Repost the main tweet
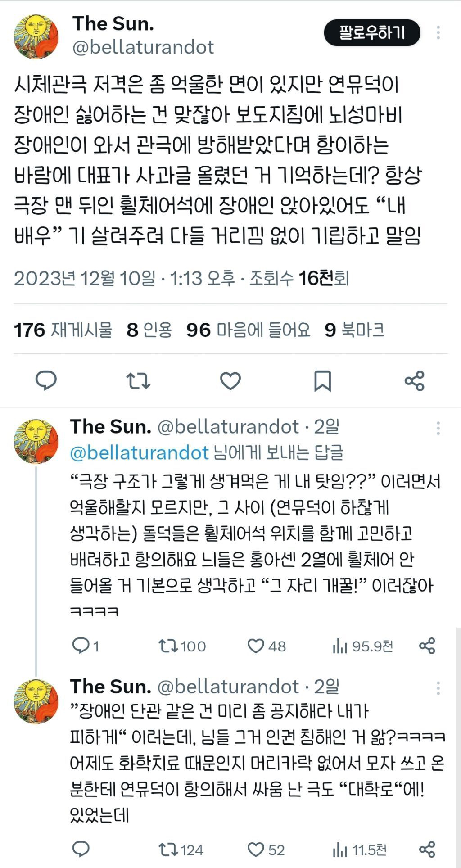461x868 pixels. [138, 381]
